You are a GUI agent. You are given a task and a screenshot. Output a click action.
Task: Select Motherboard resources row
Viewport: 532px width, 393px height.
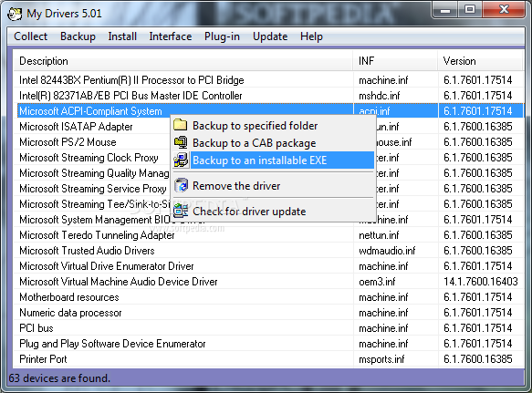[x=269, y=297]
